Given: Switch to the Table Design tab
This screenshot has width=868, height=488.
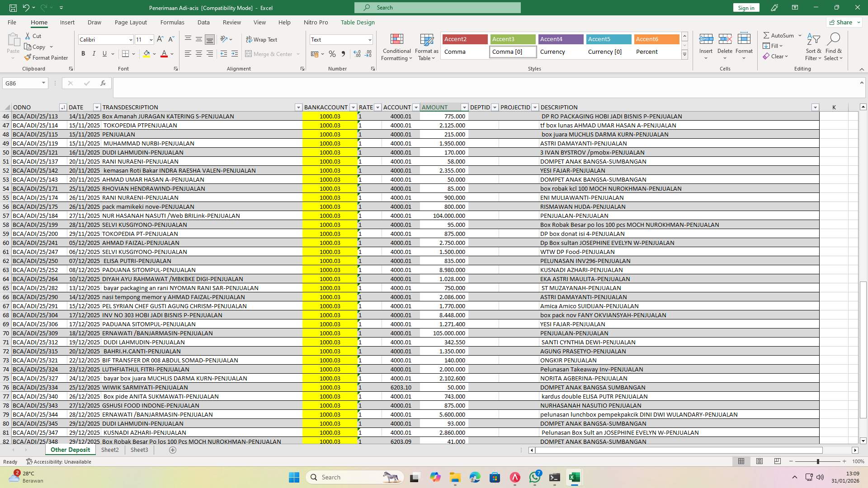Looking at the screenshot, I should [358, 22].
